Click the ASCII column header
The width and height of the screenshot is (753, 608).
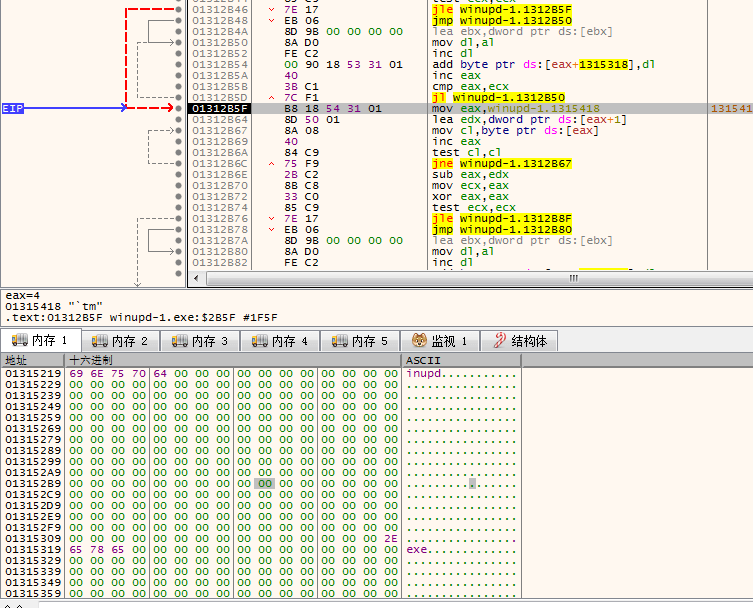coord(462,360)
